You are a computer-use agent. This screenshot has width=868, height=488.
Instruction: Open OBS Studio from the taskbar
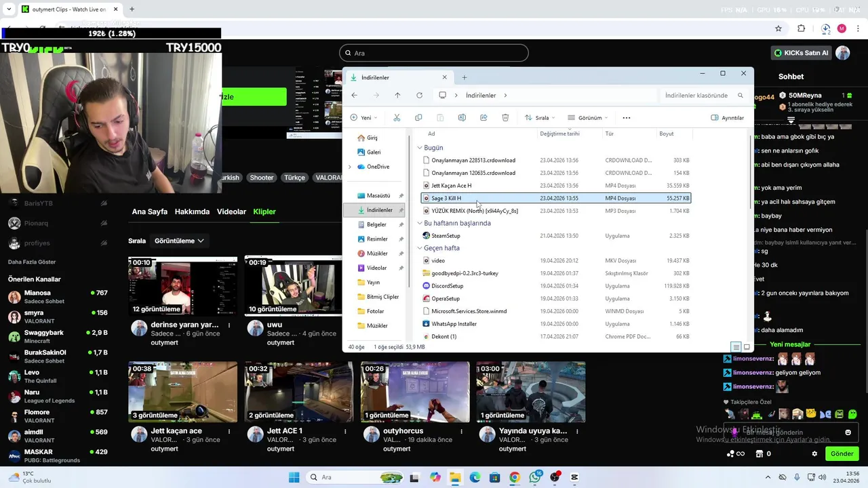(555, 477)
